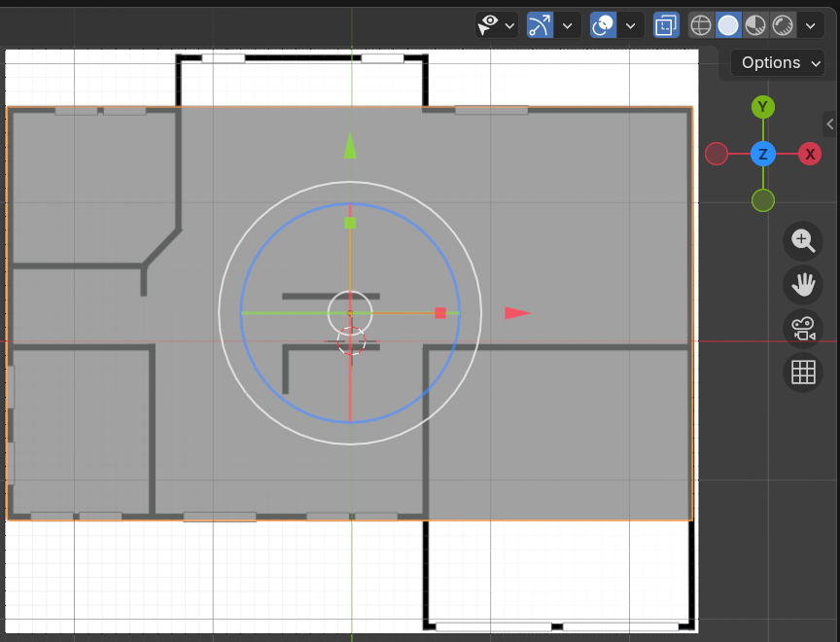Toggle the Show Gizmo button
840x642 pixels.
click(x=540, y=25)
